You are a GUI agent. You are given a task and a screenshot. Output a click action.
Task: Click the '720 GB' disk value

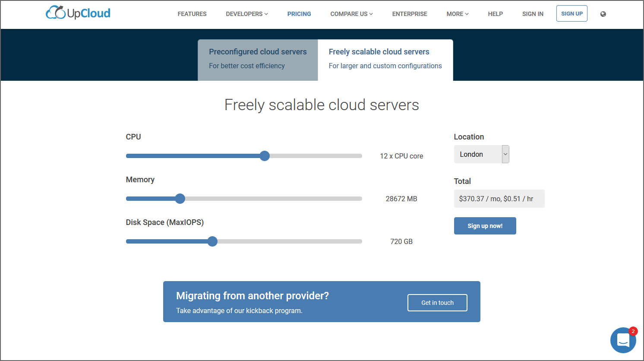tap(401, 241)
